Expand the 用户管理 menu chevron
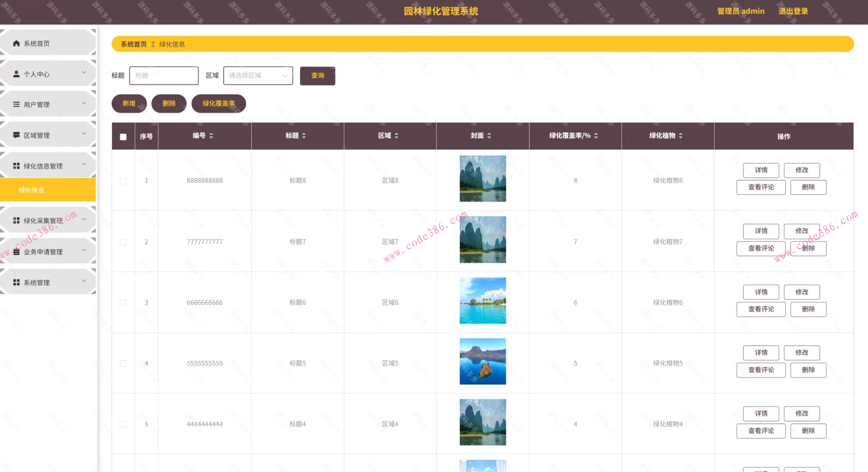This screenshot has height=472, width=868. click(x=84, y=103)
